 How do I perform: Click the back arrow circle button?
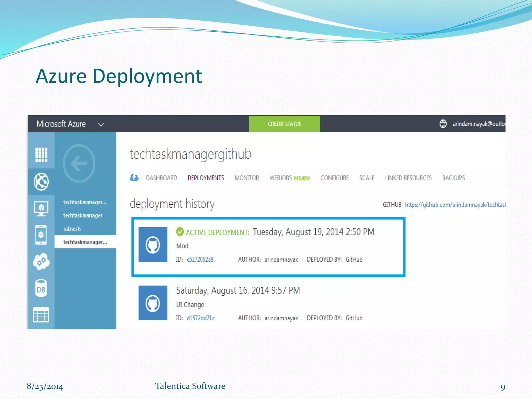pyautogui.click(x=79, y=164)
